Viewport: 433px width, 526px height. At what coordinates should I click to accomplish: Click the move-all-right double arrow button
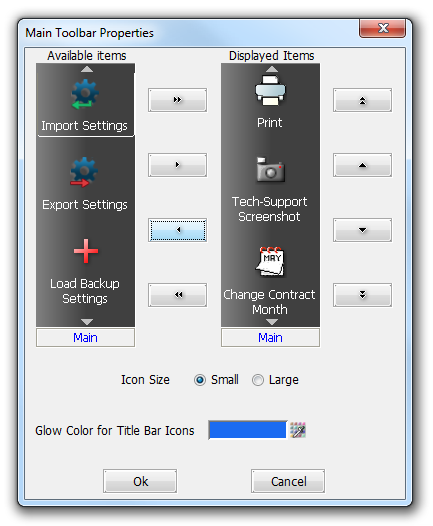177,100
